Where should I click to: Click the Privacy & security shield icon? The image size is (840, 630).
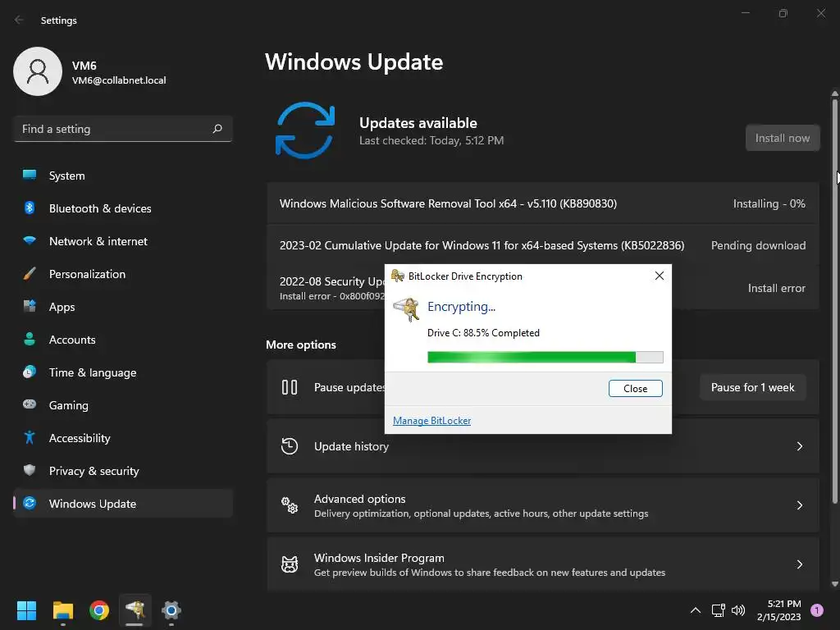pyautogui.click(x=30, y=470)
